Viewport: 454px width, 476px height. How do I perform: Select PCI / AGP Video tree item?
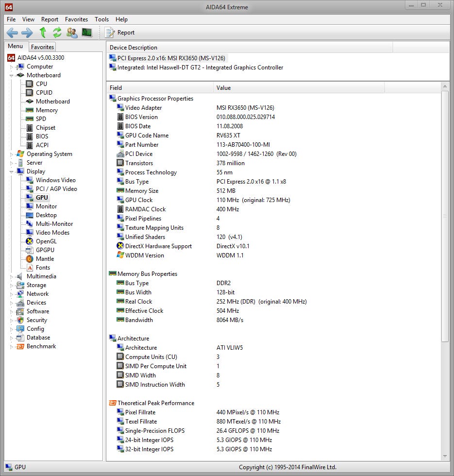click(x=56, y=189)
